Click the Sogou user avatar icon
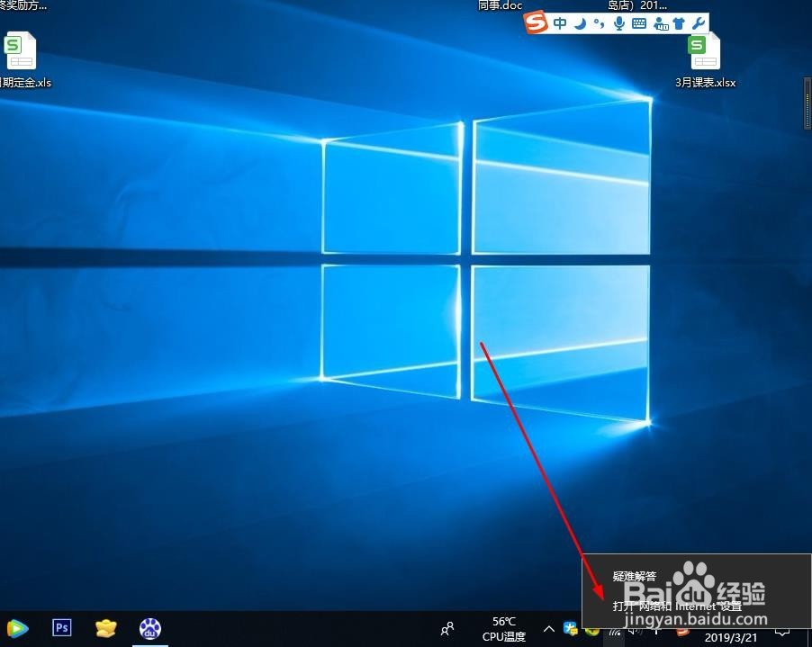The height and width of the screenshot is (647, 812). tap(659, 23)
